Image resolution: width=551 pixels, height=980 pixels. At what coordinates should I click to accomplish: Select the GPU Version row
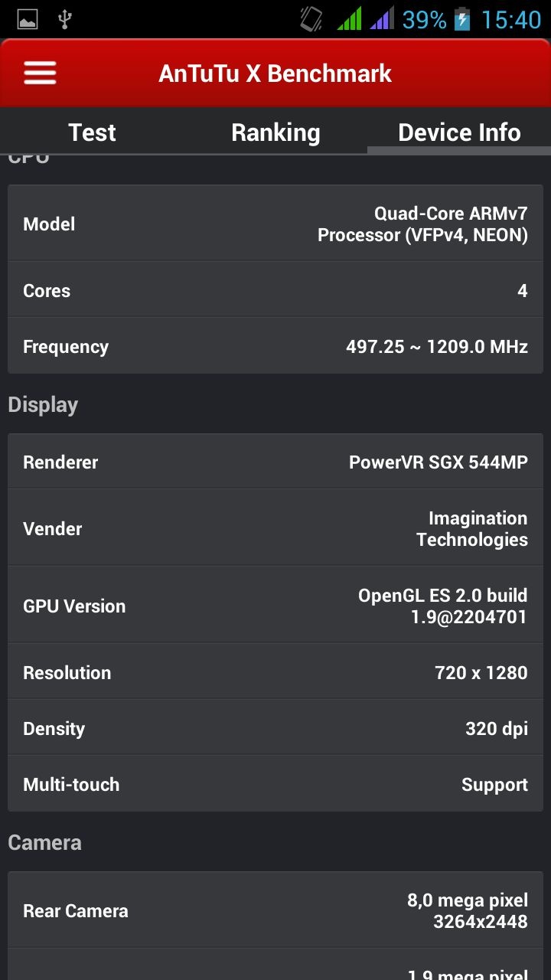(275, 606)
